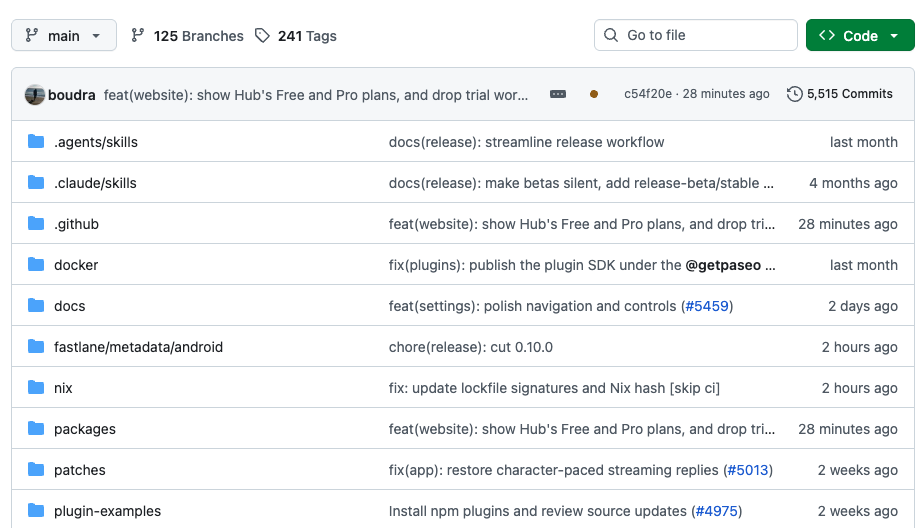Screen dimensions: 919x528
Task: Open commit 'docs(release): make betas silent'
Action: click(x=581, y=183)
